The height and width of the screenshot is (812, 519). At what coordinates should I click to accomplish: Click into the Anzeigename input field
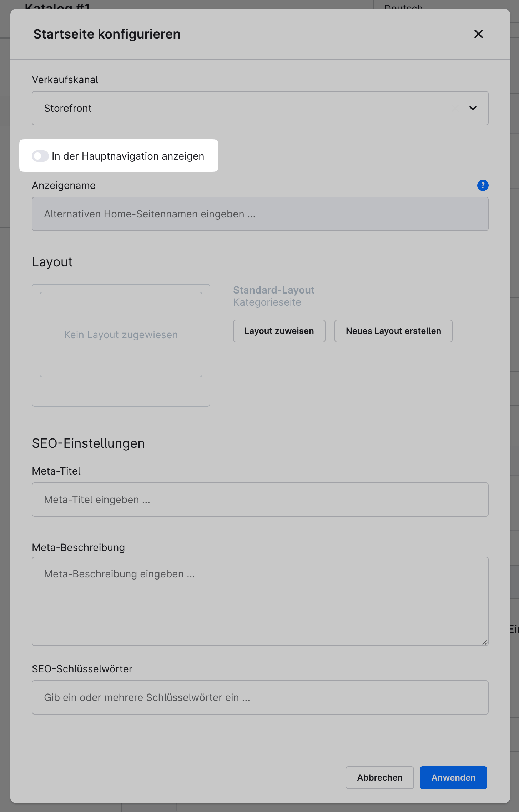tap(260, 214)
